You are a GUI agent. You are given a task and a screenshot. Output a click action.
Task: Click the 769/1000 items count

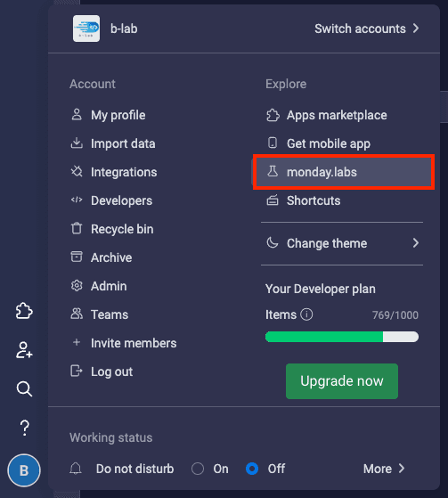395,315
